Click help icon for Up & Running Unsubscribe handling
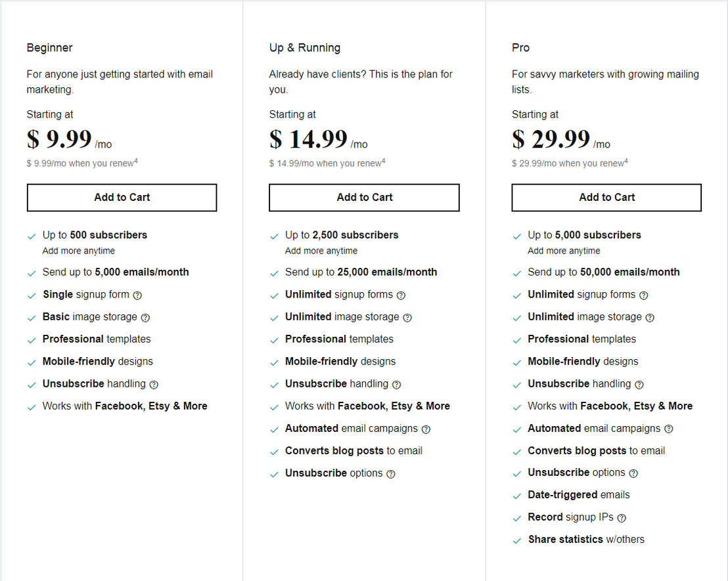 coord(396,385)
